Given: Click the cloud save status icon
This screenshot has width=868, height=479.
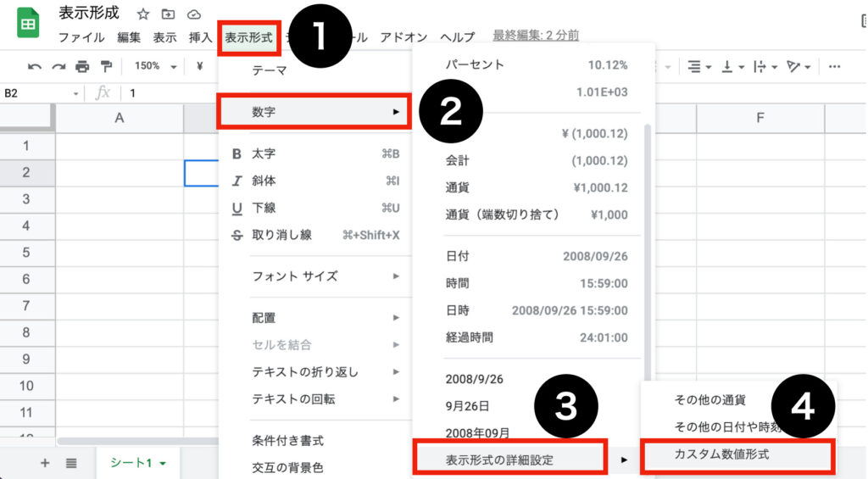Looking at the screenshot, I should click(x=193, y=14).
